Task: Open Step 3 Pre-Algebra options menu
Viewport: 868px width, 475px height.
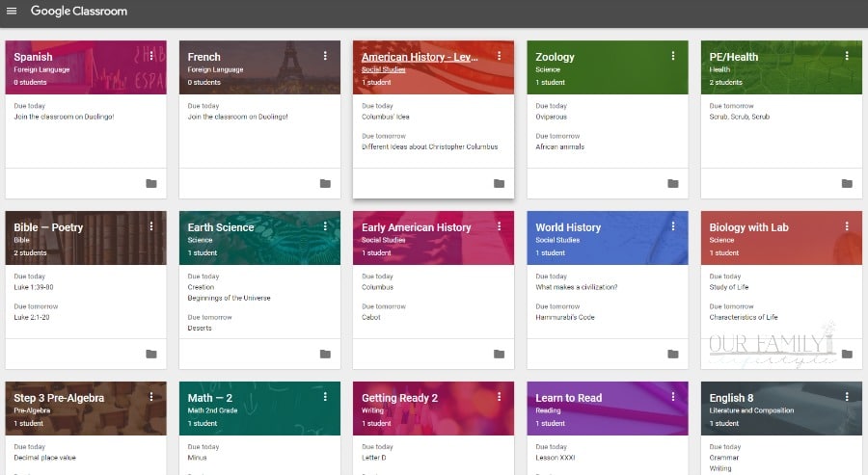Action: [151, 397]
